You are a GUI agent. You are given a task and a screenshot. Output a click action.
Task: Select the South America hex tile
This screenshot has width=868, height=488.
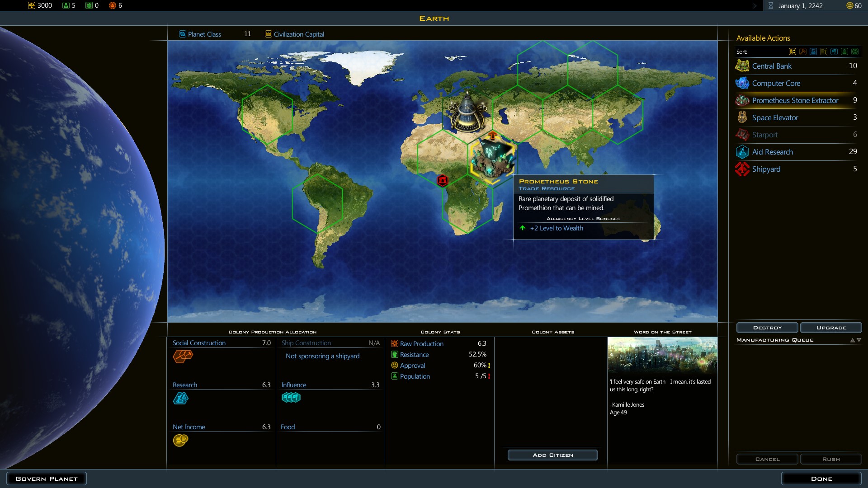coord(317,203)
